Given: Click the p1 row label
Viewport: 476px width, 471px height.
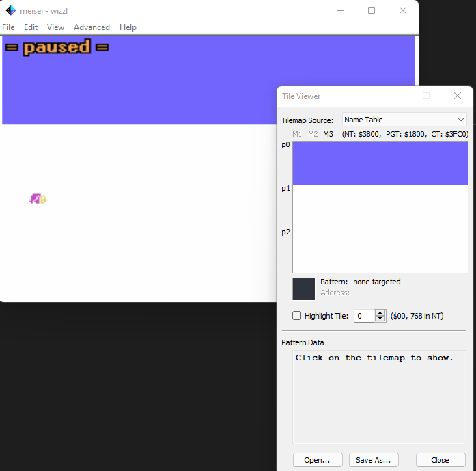Looking at the screenshot, I should pyautogui.click(x=285, y=189).
